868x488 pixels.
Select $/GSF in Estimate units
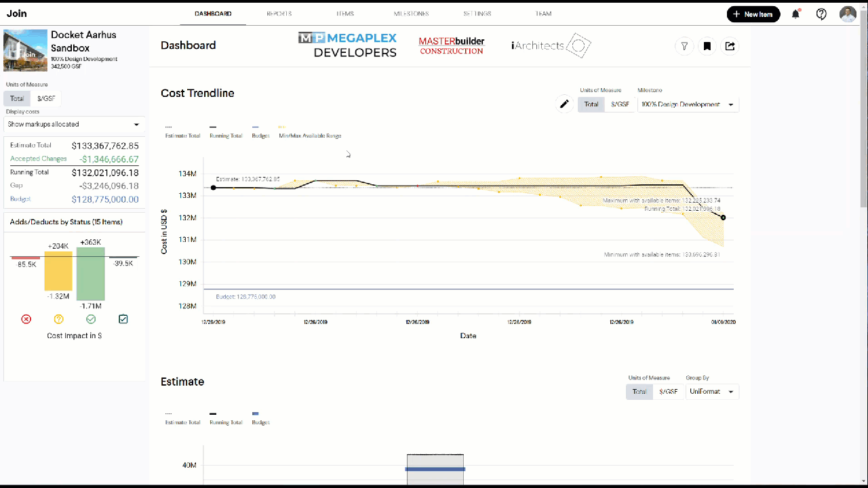(668, 392)
